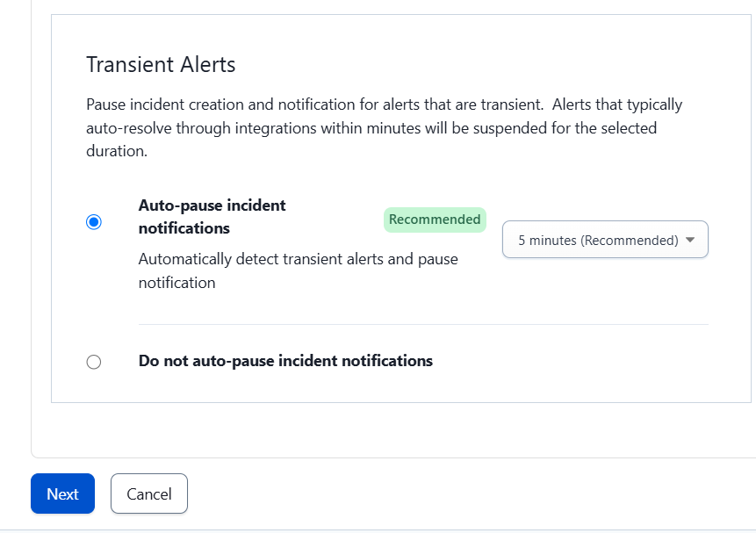Click the auto-resolve through integrations description line

pyautogui.click(x=371, y=128)
